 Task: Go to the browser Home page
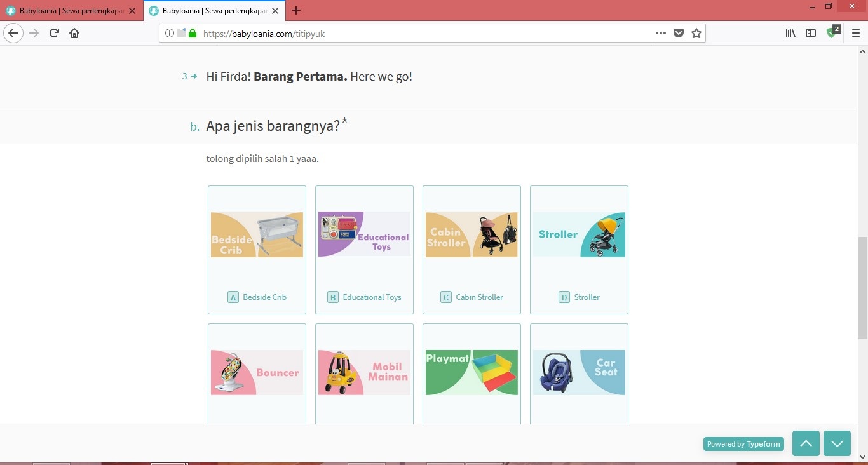[74, 34]
